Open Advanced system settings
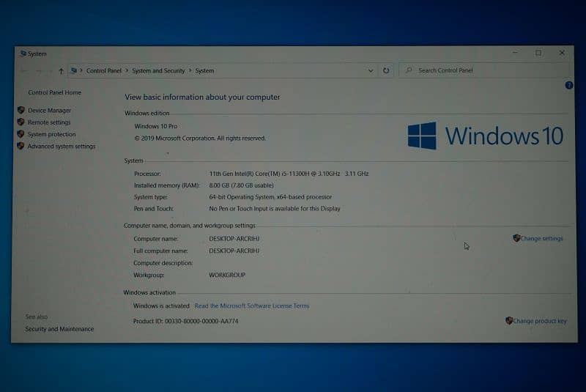This screenshot has height=392, width=586. 62,146
